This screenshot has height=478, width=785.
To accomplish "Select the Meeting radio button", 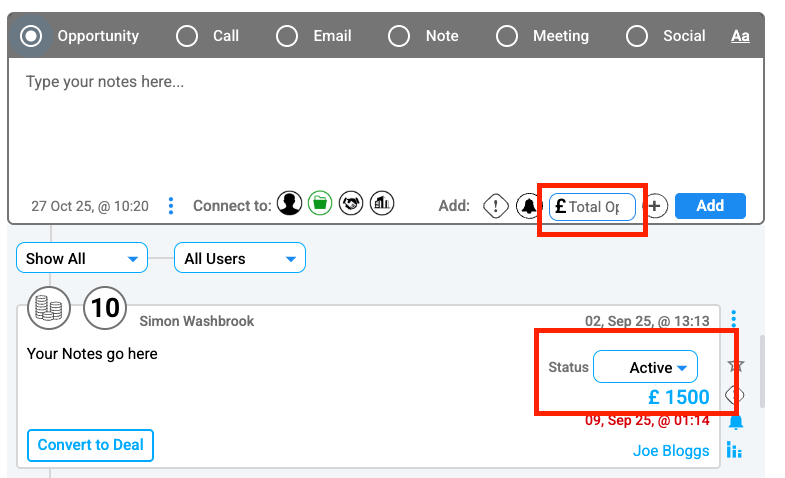I will [x=507, y=36].
